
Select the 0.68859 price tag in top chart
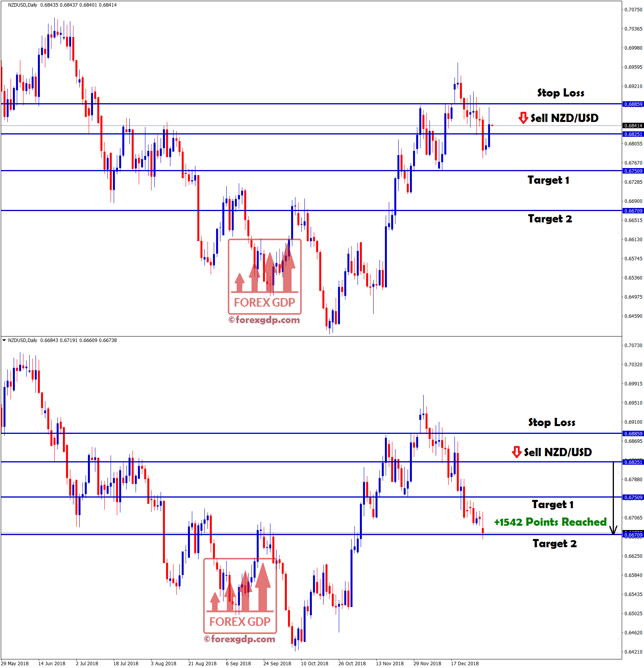633,104
